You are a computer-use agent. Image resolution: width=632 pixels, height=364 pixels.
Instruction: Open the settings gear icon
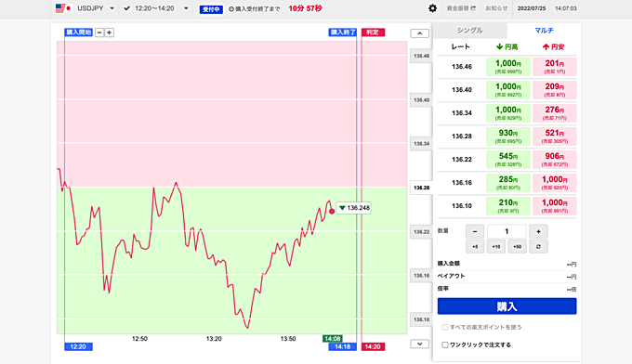click(432, 8)
